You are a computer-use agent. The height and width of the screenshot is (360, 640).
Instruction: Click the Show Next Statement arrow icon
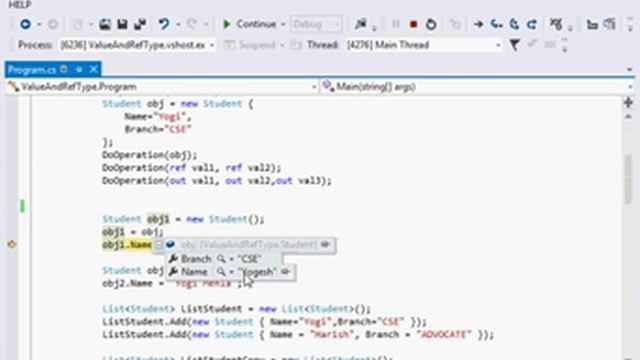click(x=478, y=24)
